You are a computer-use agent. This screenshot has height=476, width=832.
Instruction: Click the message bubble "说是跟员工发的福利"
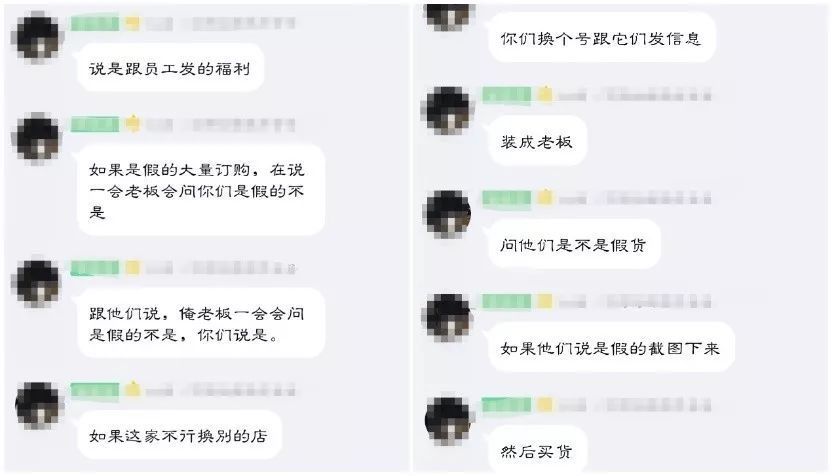170,68
